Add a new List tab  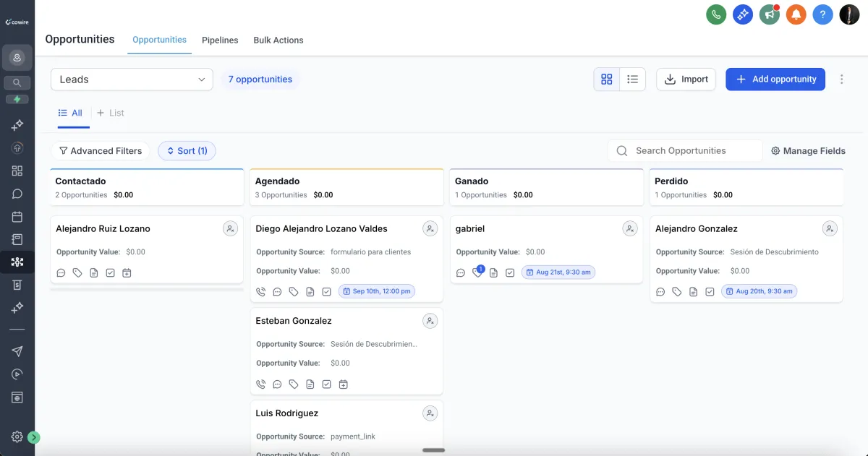(x=111, y=113)
